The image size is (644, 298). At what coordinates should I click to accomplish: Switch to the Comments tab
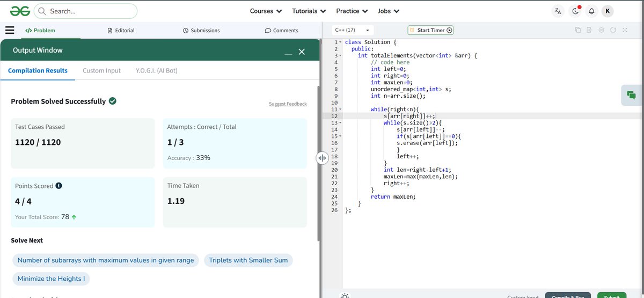pyautogui.click(x=282, y=31)
